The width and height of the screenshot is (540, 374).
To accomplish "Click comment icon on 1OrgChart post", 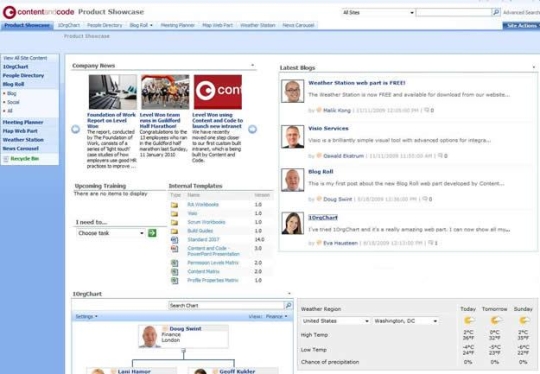I will (430, 243).
